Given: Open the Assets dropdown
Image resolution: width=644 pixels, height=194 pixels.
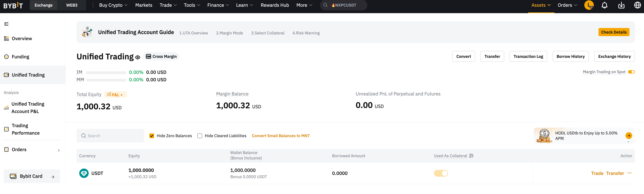Looking at the screenshot, I should point(541,5).
